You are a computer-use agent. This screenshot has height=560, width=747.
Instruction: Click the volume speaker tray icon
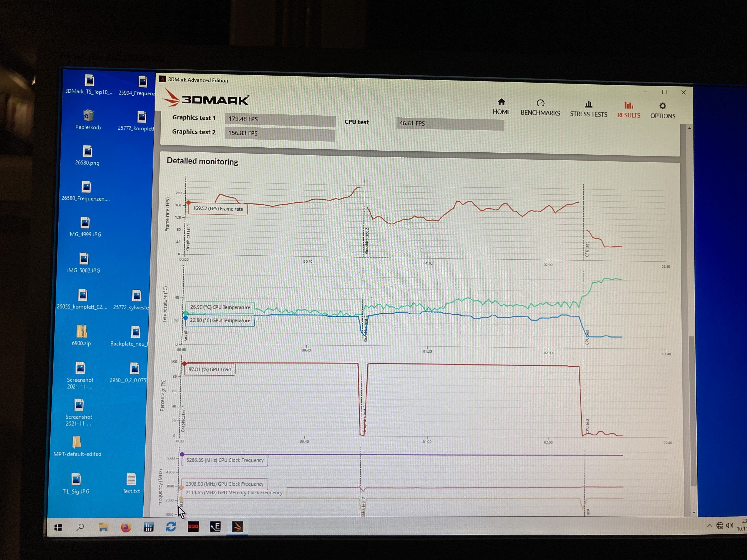click(730, 525)
